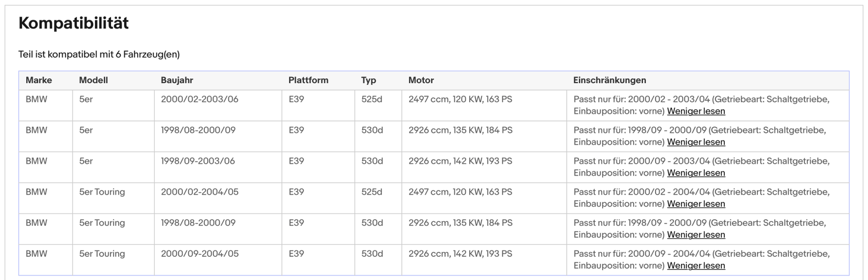Click the 2000/02-2004/05 Baujahr cell
Screen dimensions: 868x280
click(199, 192)
